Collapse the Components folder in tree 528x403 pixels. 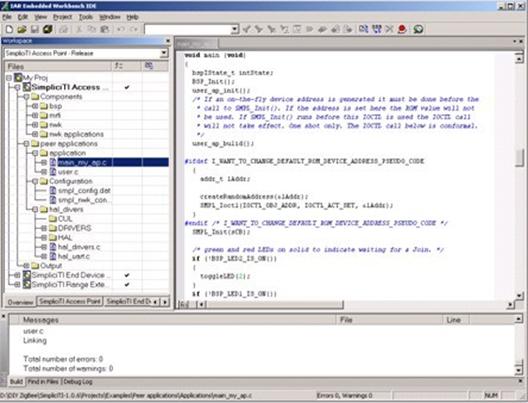click(x=27, y=97)
